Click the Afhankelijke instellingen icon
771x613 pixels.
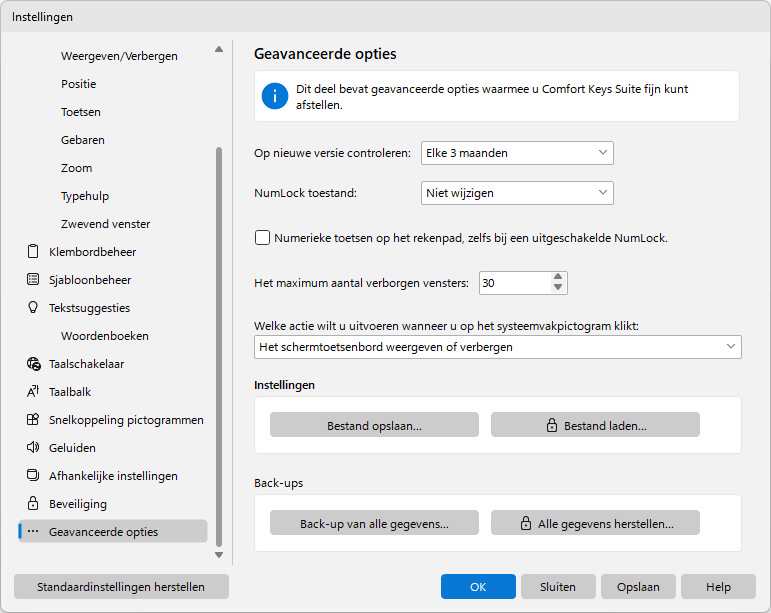point(33,475)
